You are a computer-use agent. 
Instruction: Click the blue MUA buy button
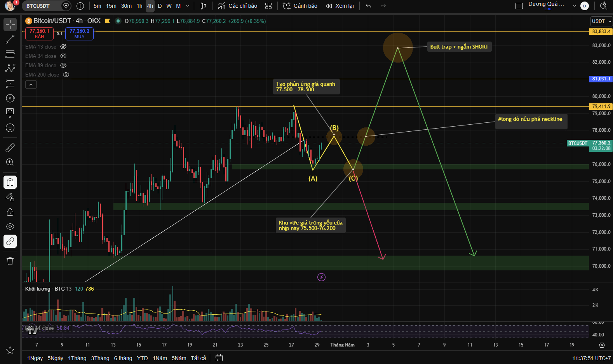click(x=79, y=34)
